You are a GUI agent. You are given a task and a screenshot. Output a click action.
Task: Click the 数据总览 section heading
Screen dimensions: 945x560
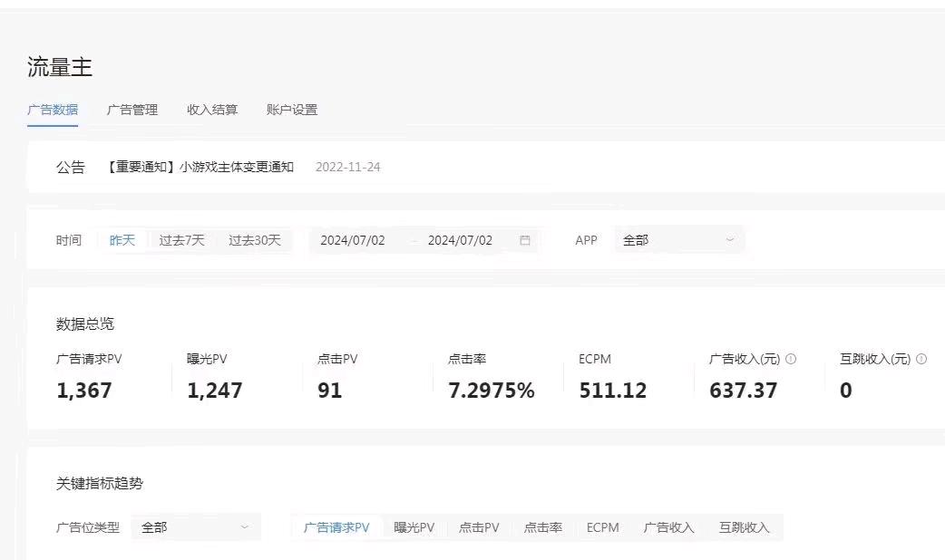85,323
